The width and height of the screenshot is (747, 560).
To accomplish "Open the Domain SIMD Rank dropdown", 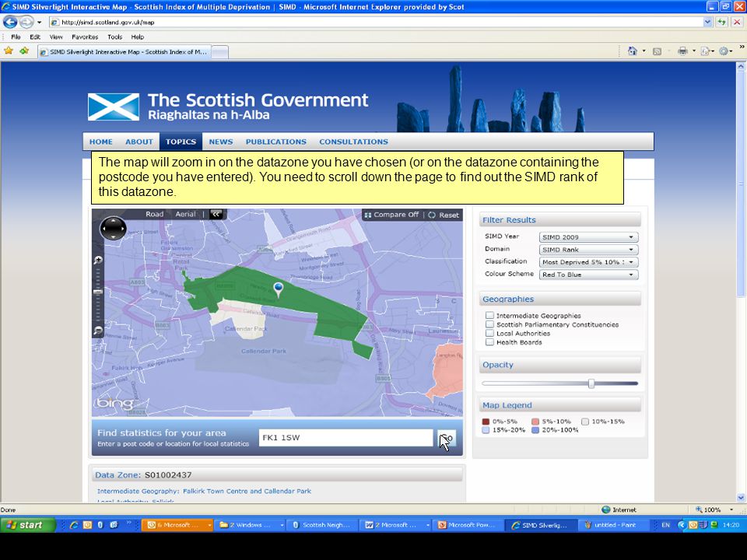I will [588, 250].
